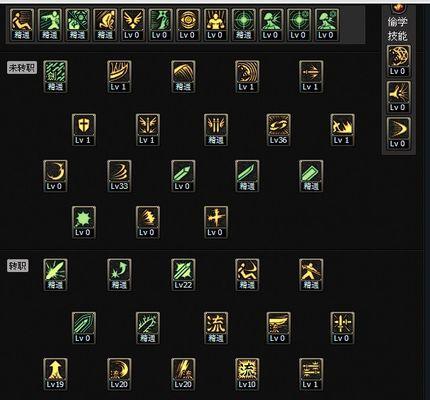Click the Lv33 triple slash skill icon
The height and width of the screenshot is (400, 430).
click(x=119, y=176)
